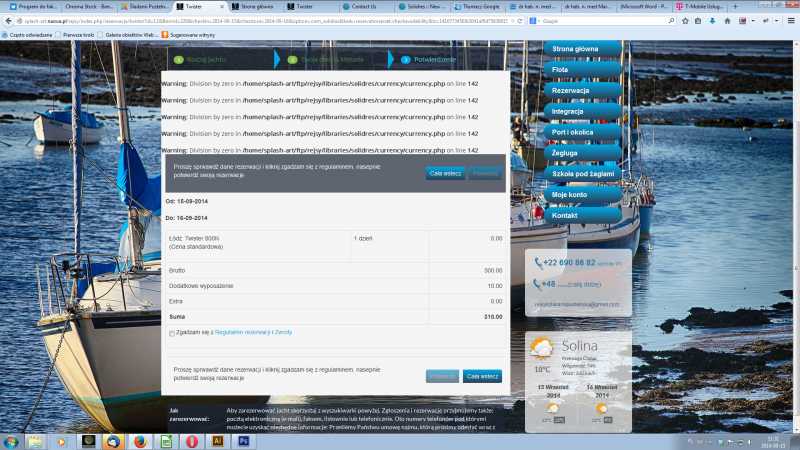The width and height of the screenshot is (800, 450).
Task: Click the Kontakt menu item
Action: pos(565,215)
